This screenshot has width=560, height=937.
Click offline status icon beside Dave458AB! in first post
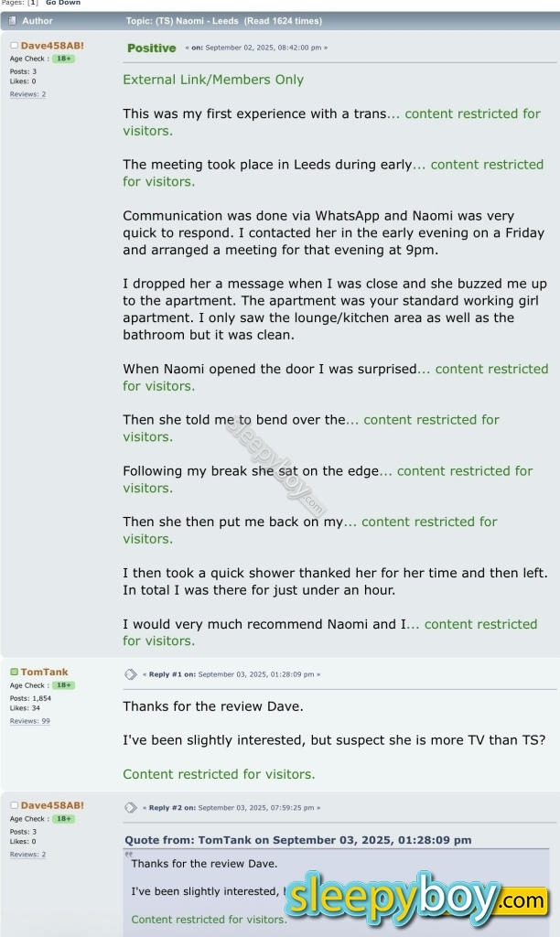tap(14, 45)
